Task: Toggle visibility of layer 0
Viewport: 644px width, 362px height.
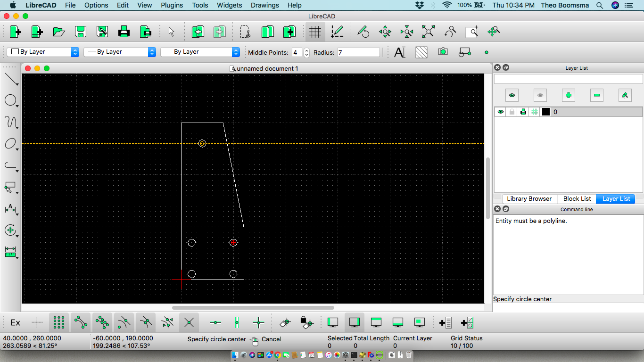Action: tap(501, 112)
